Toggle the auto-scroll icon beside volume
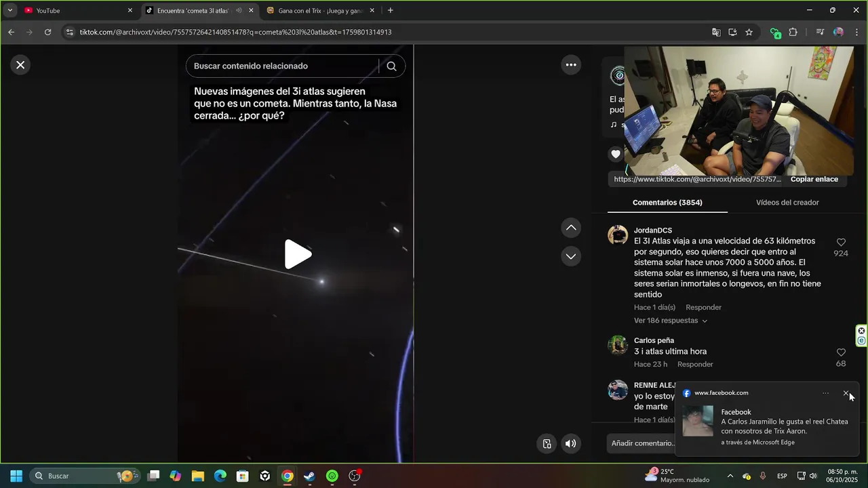Screen dimensions: 868x488 click(x=547, y=444)
